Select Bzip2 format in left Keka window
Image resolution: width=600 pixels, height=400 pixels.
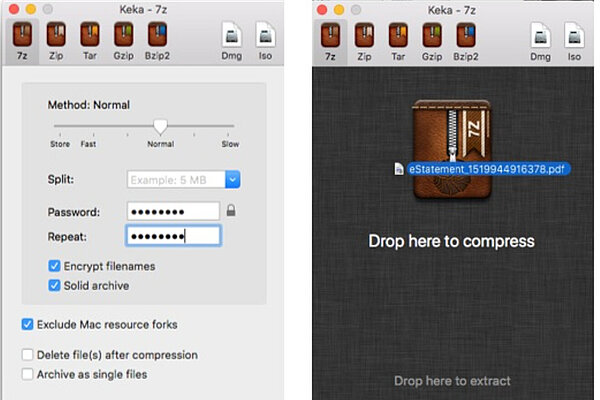click(x=157, y=41)
